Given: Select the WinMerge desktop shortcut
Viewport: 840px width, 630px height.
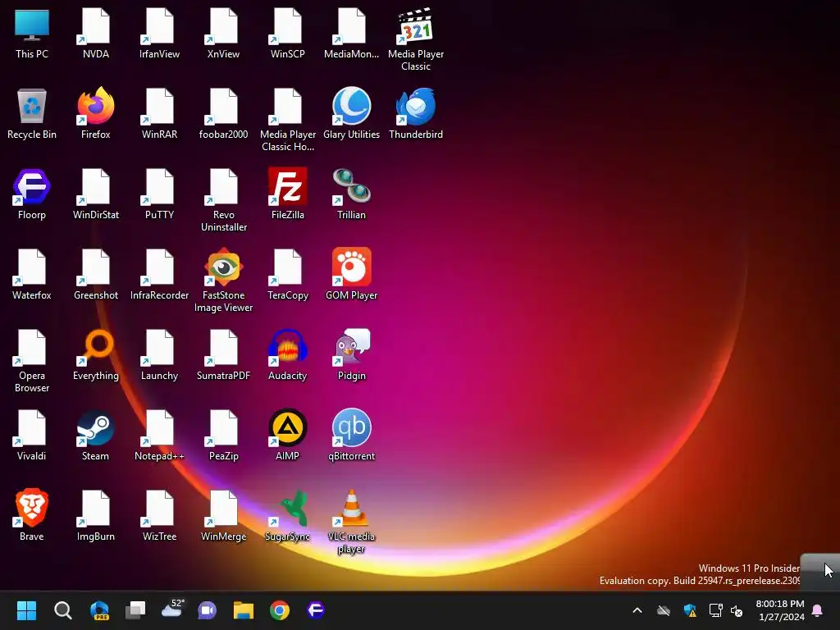Looking at the screenshot, I should tap(223, 516).
